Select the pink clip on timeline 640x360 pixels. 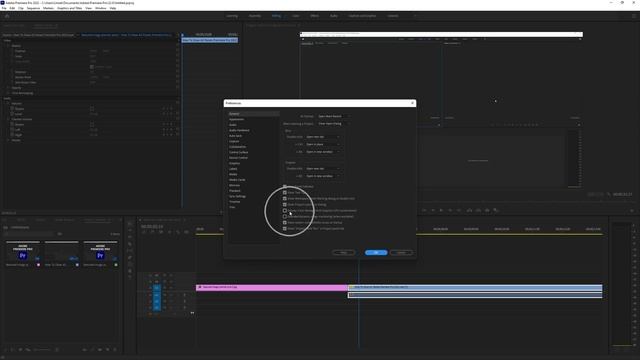point(272,287)
